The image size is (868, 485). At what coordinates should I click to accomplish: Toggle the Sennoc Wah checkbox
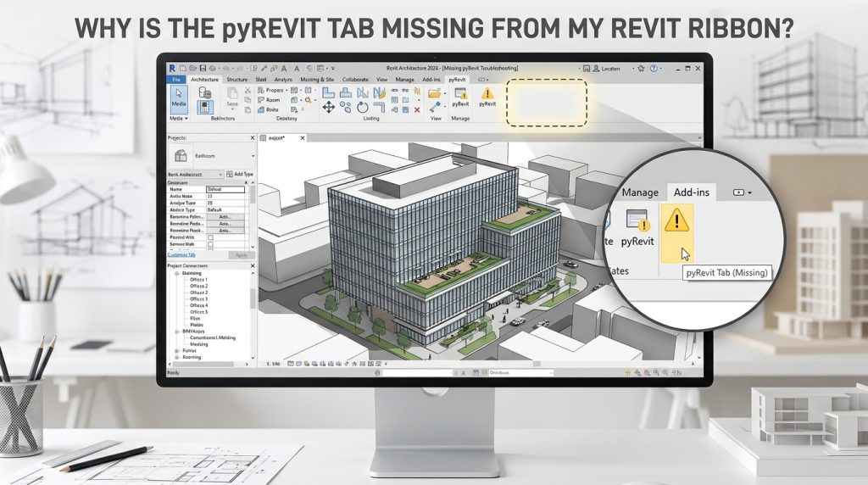[210, 244]
